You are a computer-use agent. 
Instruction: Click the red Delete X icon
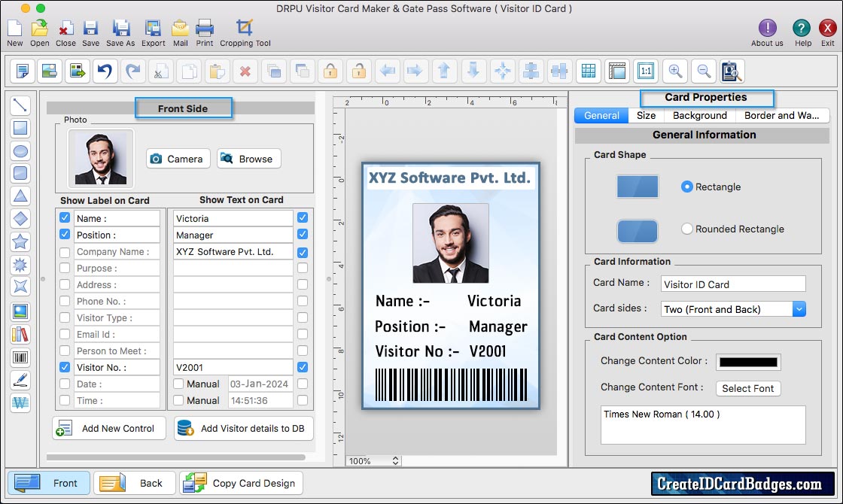point(245,71)
